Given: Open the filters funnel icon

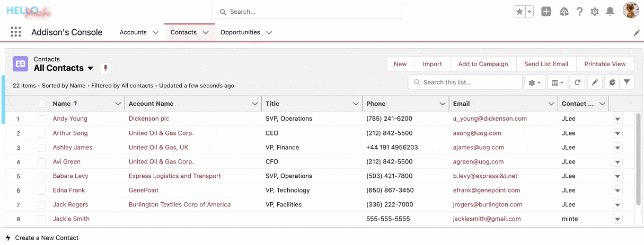Looking at the screenshot, I should coord(627,83).
